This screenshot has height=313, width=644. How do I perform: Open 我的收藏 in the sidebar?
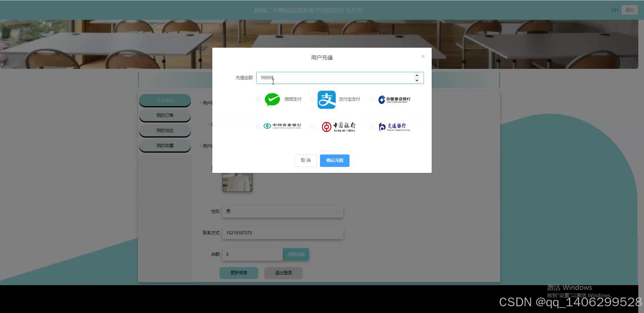tap(165, 145)
